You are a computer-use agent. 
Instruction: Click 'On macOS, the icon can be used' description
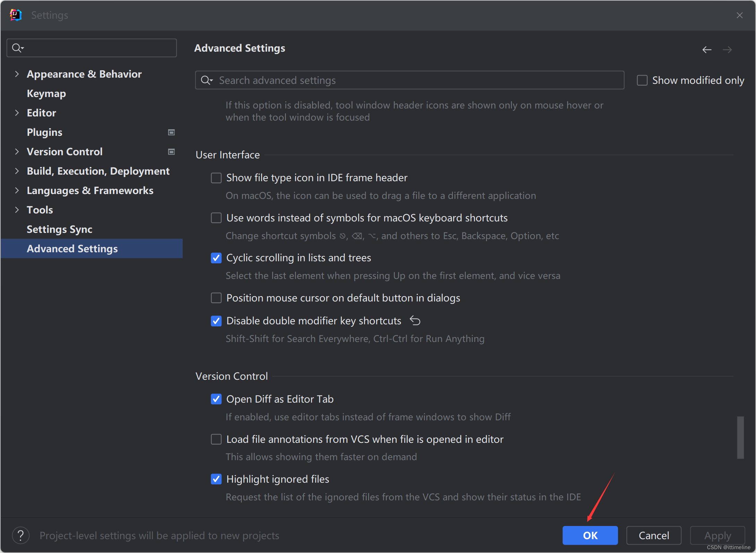[381, 196]
